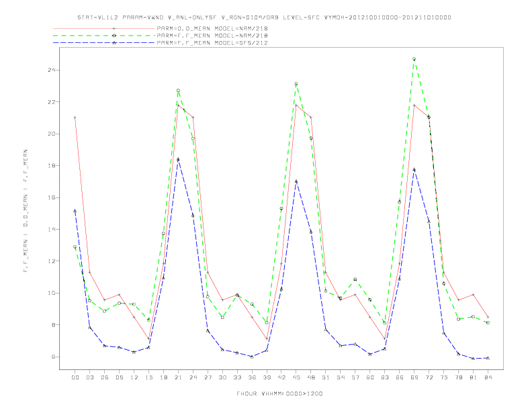Select legend text PARM=F.F_MEAN MODEL=NAM/218
This screenshot has height=411, width=532.
tap(212, 36)
